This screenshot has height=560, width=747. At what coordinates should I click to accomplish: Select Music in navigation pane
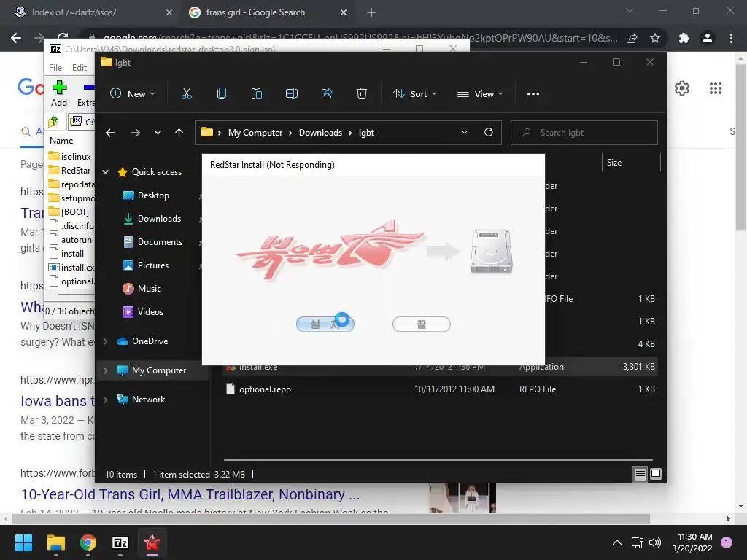[149, 289]
